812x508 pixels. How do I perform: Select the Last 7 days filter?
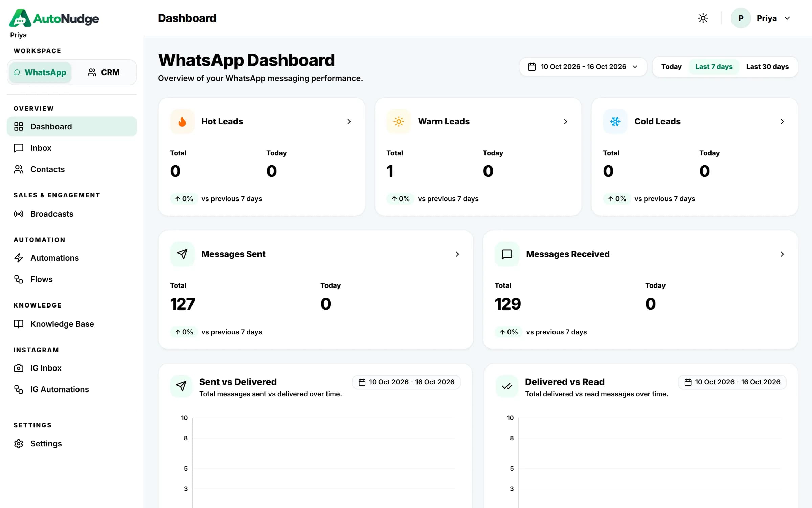coord(714,67)
